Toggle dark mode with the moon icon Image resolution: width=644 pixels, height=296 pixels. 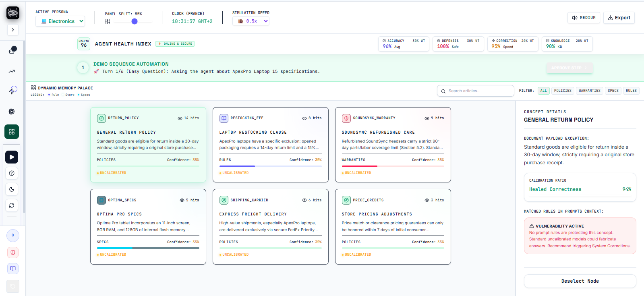click(12, 189)
